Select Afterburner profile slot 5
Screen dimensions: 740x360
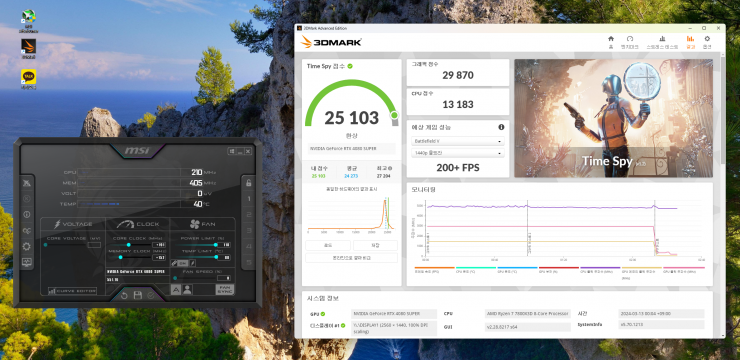pos(248,262)
